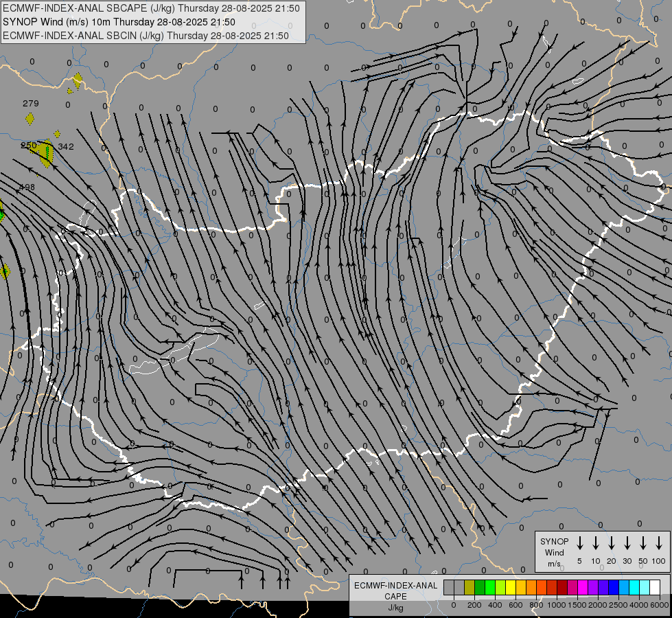Click the SBCAPE title line at top
672x618 pixels.
point(151,8)
